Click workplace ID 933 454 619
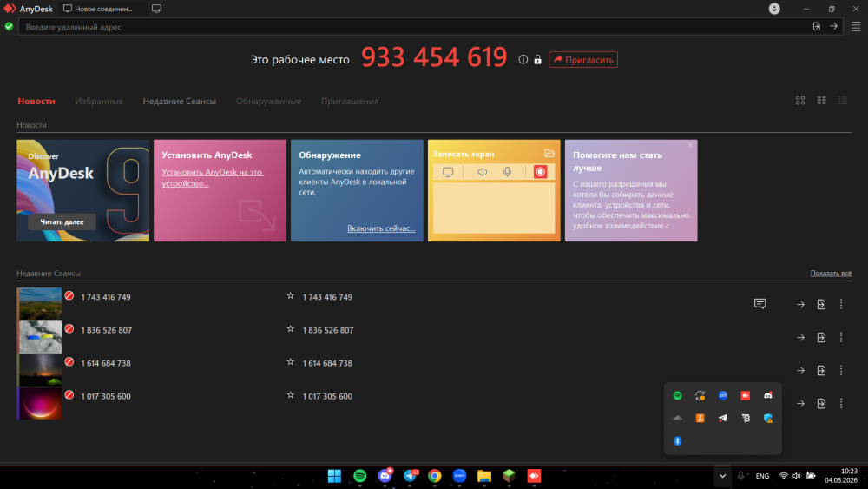The width and height of the screenshot is (868, 489). point(434,57)
